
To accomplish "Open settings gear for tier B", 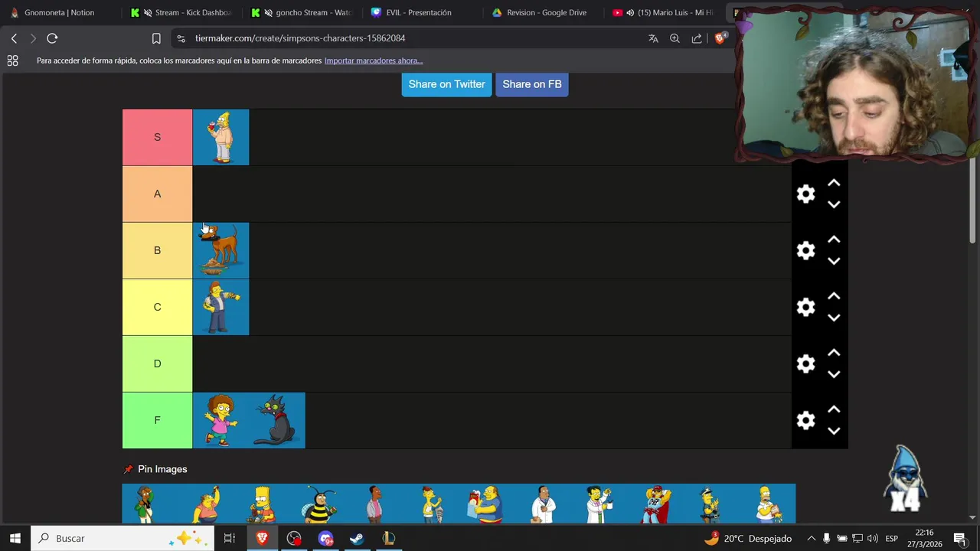I will coord(805,251).
